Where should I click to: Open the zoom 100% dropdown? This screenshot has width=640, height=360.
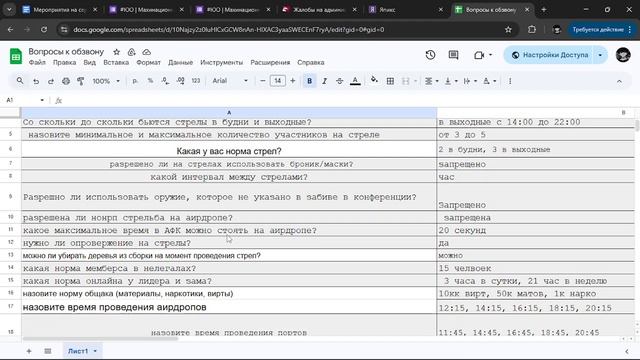coord(106,81)
